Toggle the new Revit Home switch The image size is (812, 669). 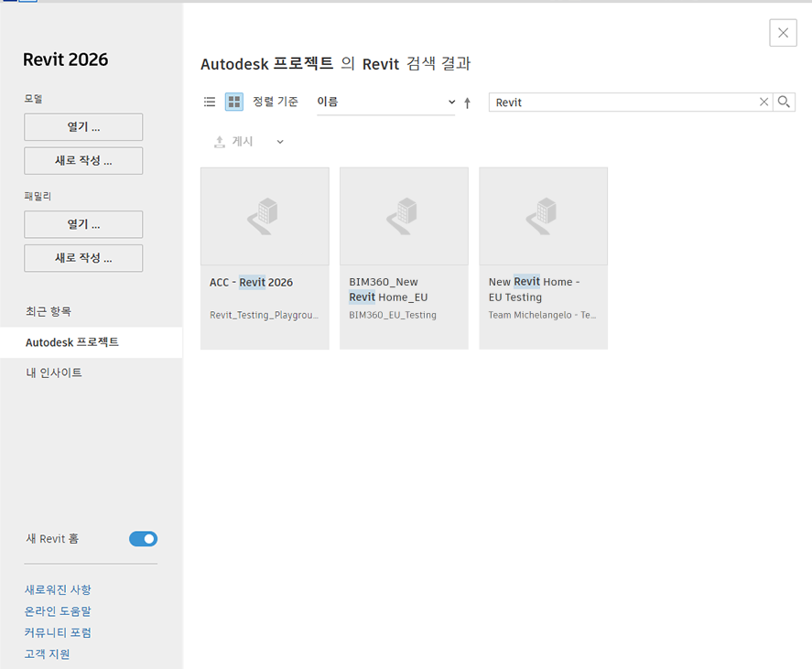[x=143, y=538]
